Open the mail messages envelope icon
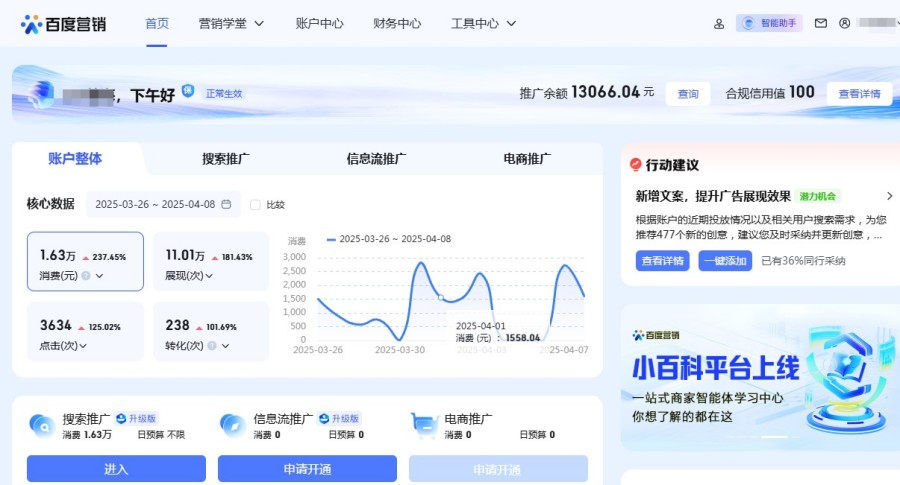900x485 pixels. tap(821, 23)
